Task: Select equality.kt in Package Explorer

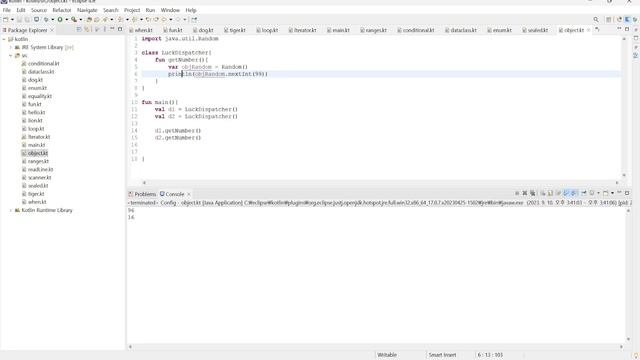Action: click(40, 96)
